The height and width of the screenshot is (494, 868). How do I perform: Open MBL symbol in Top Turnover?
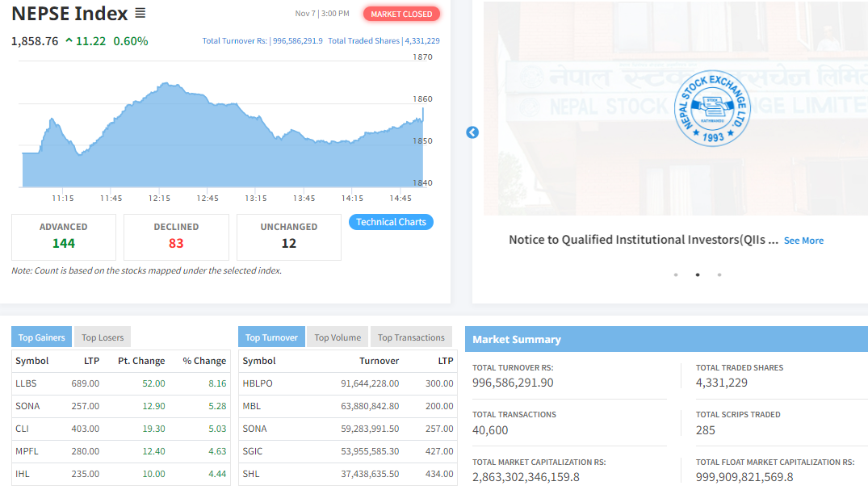tap(251, 406)
